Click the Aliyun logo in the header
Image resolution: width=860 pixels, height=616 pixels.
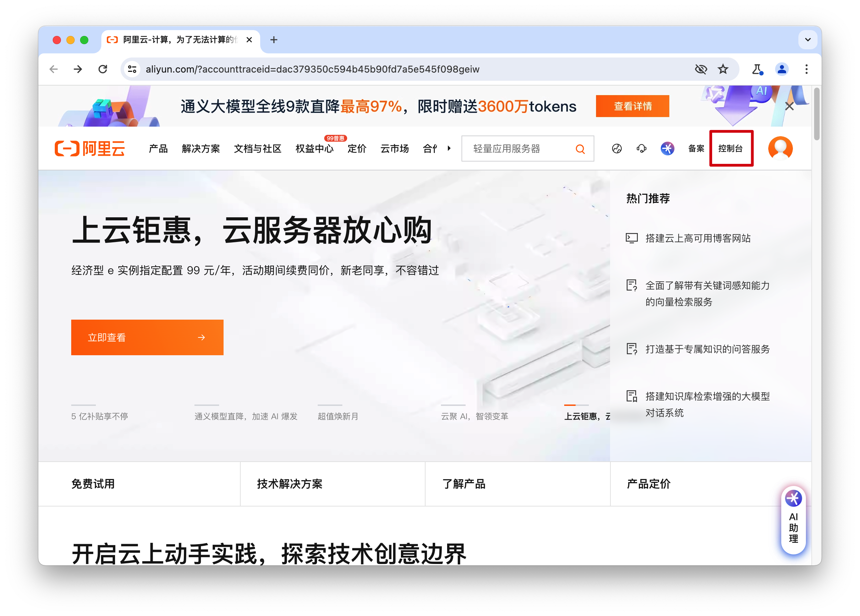pyautogui.click(x=90, y=148)
